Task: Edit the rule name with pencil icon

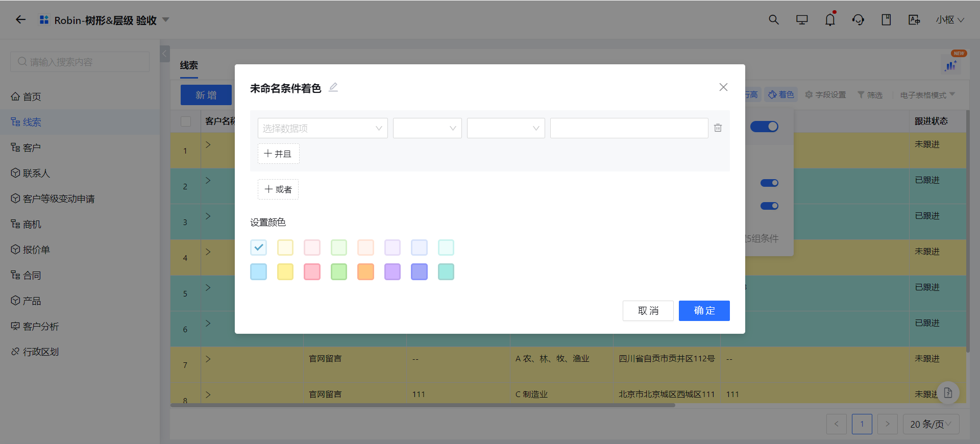Action: (333, 87)
